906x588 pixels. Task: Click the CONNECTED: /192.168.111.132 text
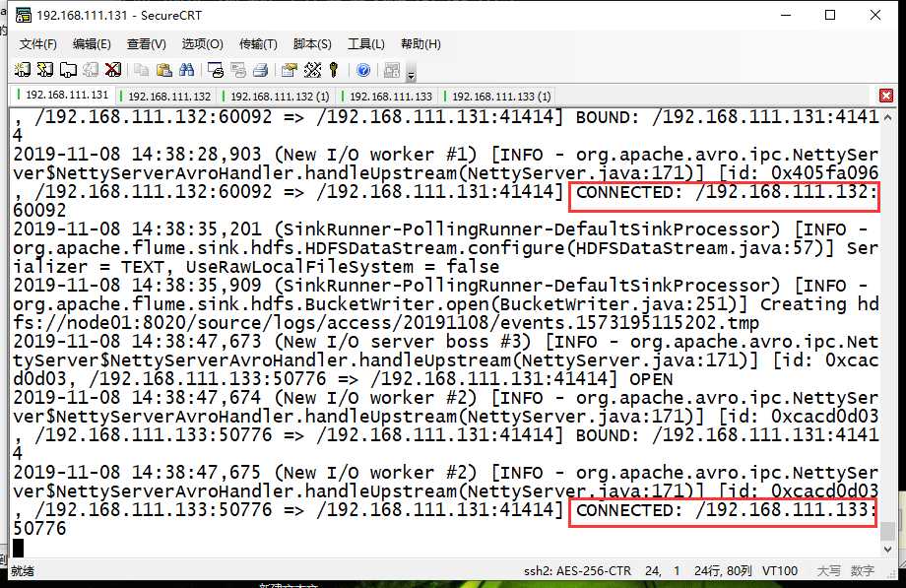pos(727,192)
